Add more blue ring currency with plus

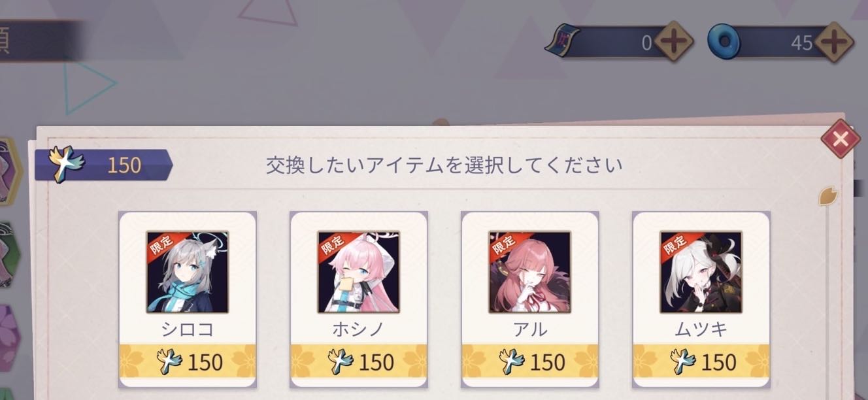(833, 43)
